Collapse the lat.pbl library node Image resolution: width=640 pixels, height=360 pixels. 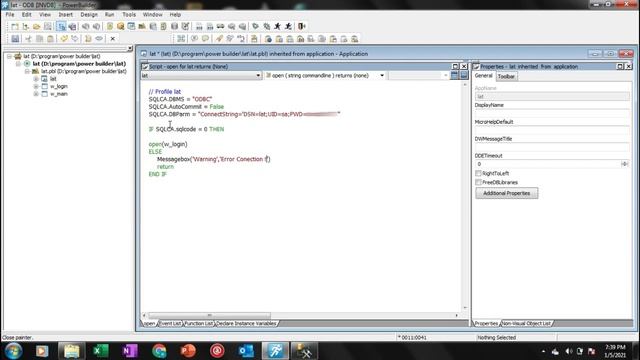coord(27,71)
